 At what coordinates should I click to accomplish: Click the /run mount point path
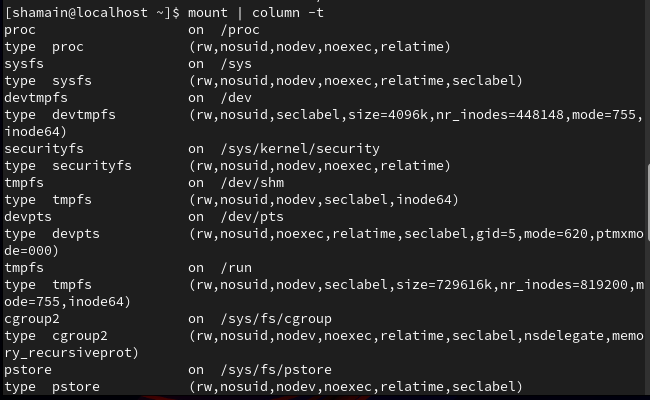236,268
